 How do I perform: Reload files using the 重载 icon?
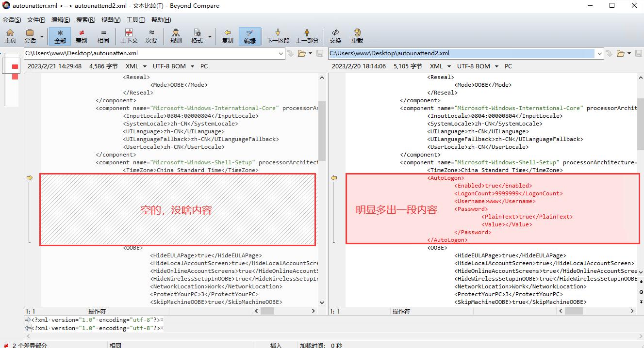pos(357,36)
